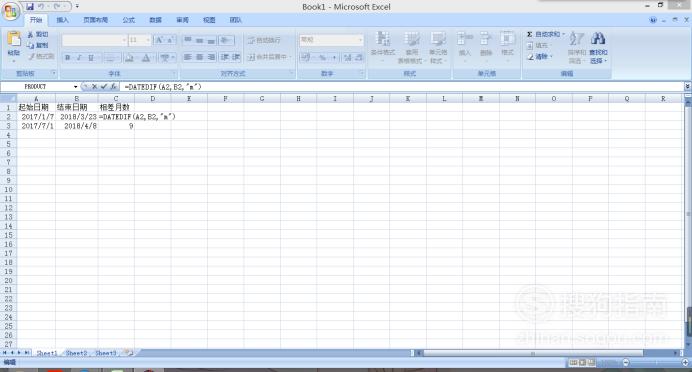Image resolution: width=692 pixels, height=372 pixels.
Task: Click in the formula bar input
Action: point(402,87)
